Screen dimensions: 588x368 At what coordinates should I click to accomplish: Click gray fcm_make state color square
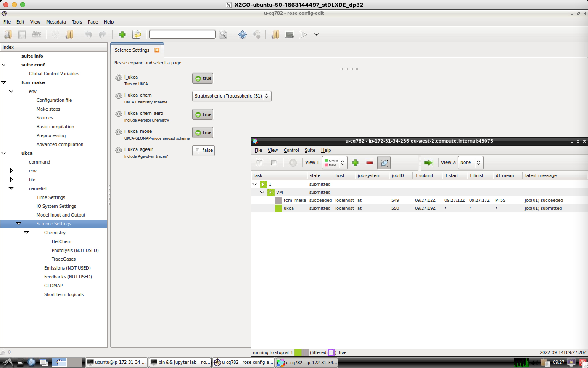coord(278,200)
